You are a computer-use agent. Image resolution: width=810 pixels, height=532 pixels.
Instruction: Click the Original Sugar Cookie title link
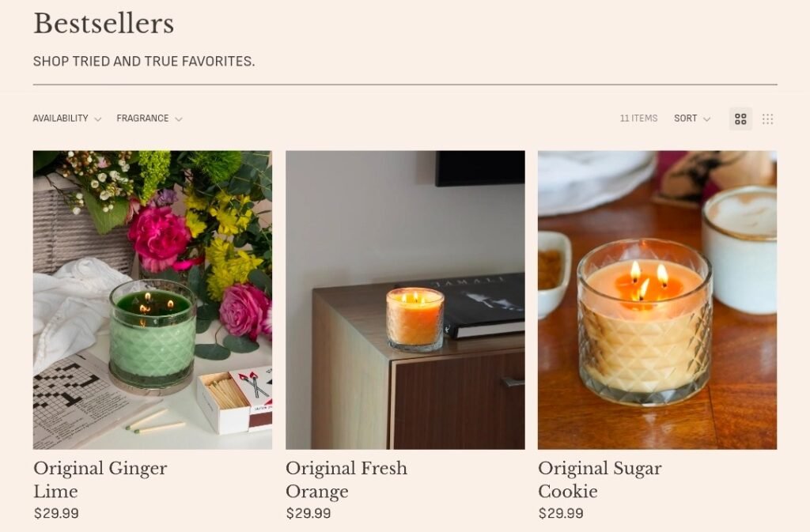pyautogui.click(x=600, y=480)
